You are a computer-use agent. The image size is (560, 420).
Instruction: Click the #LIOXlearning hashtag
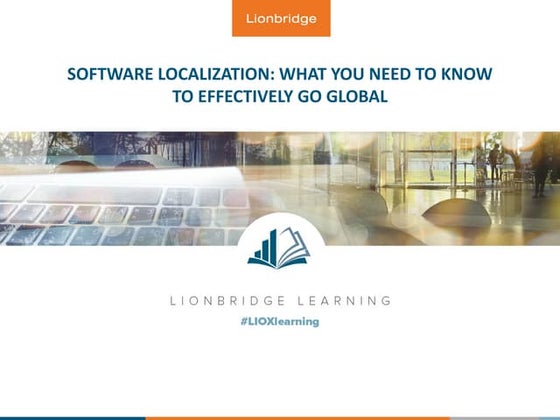(x=280, y=321)
